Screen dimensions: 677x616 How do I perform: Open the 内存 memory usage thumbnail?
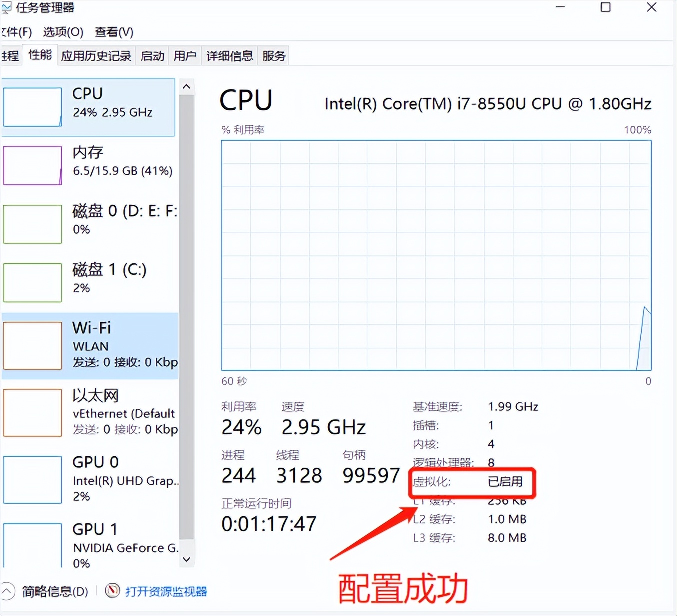pos(32,165)
